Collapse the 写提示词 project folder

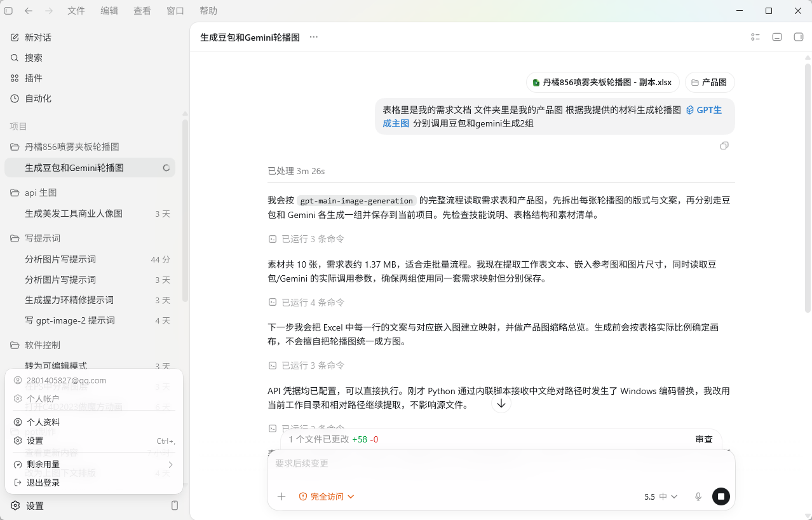pyautogui.click(x=90, y=238)
